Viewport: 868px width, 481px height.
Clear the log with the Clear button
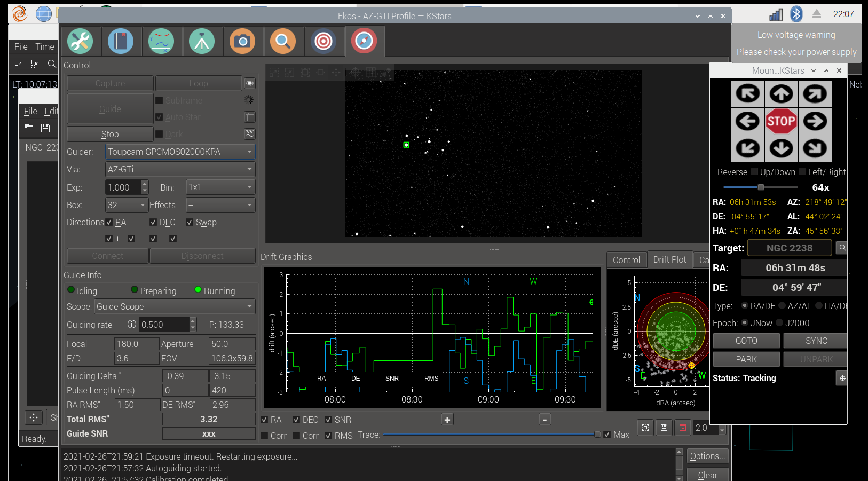click(707, 475)
